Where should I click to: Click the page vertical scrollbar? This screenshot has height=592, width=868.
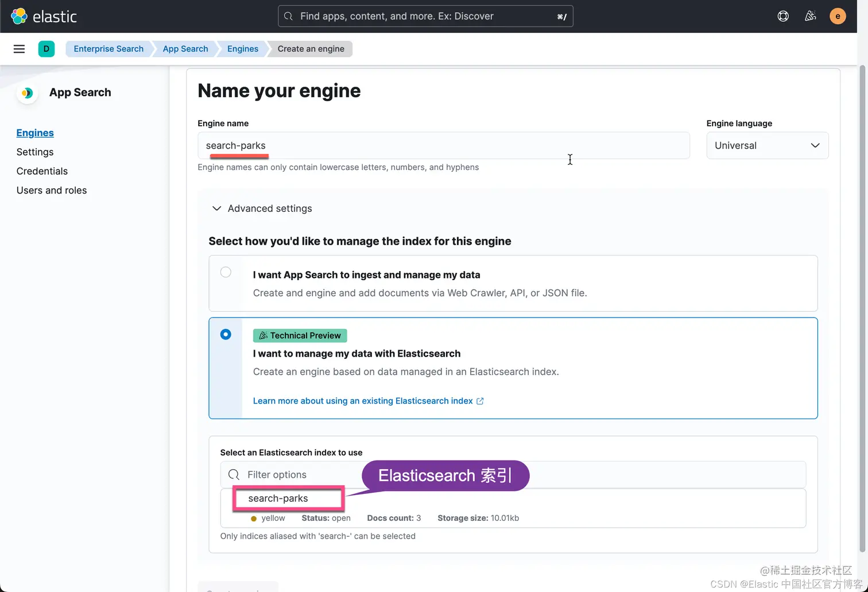(x=862, y=310)
